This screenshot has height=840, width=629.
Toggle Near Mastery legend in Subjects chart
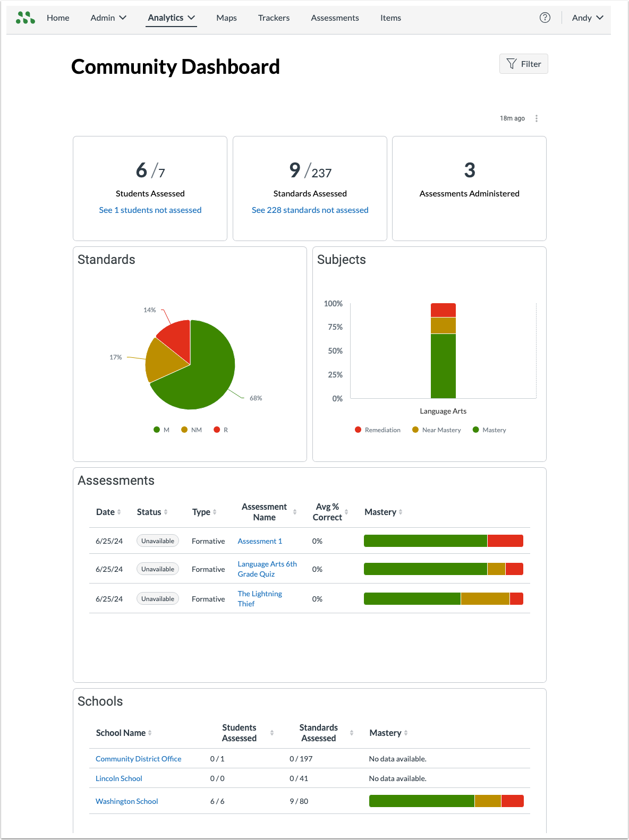pos(437,430)
